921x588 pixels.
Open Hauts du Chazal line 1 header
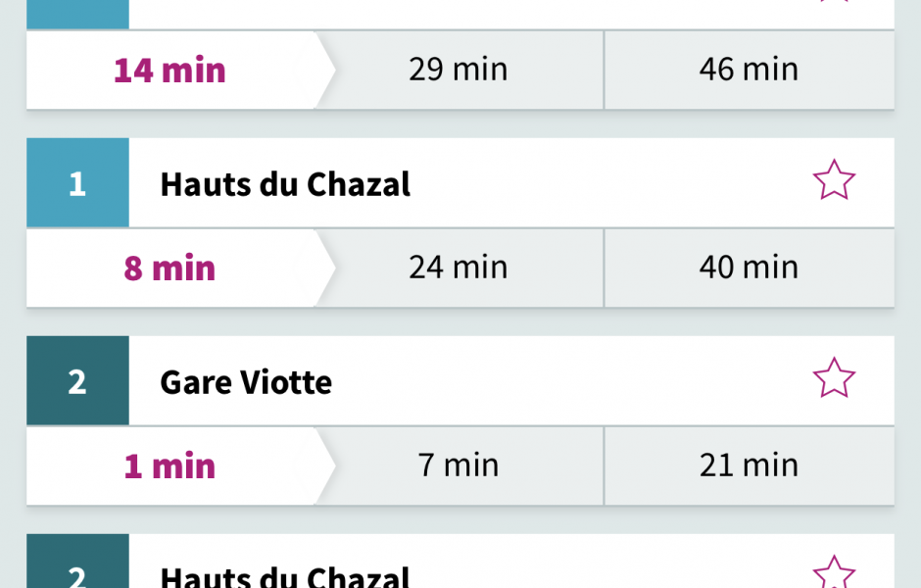tap(460, 182)
